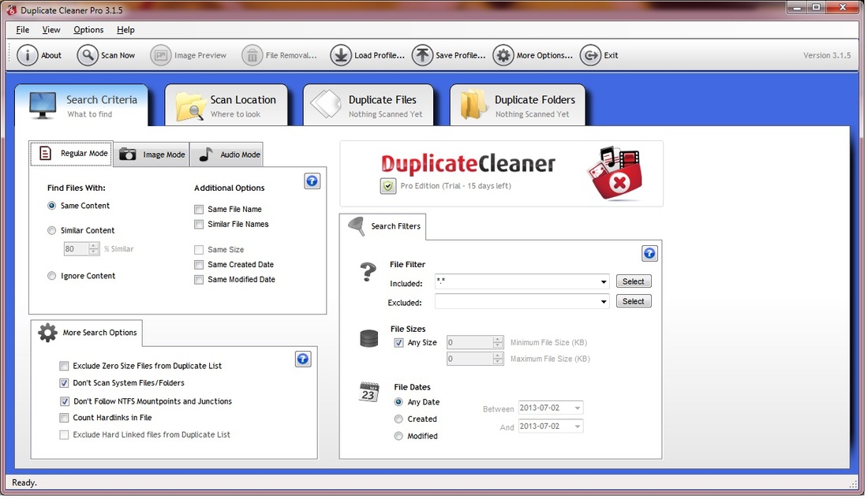The image size is (868, 499).
Task: Open help for Search Filters panel
Action: [649, 253]
